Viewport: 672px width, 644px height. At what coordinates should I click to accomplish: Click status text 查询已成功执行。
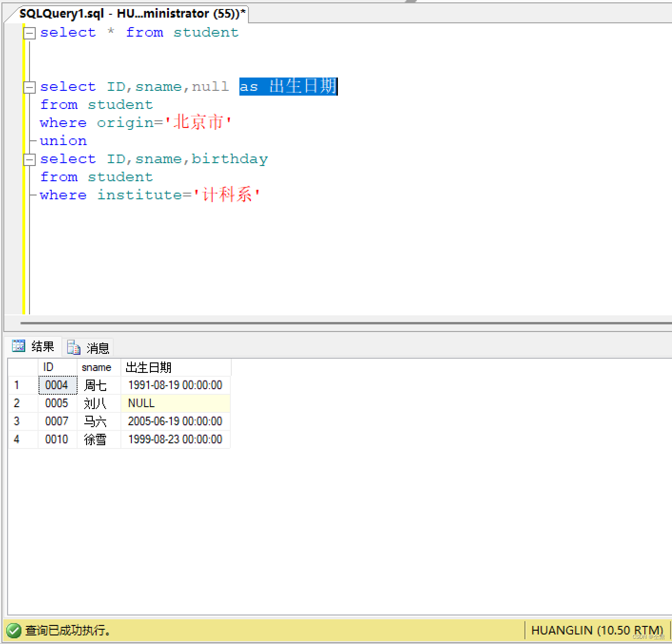(69, 630)
